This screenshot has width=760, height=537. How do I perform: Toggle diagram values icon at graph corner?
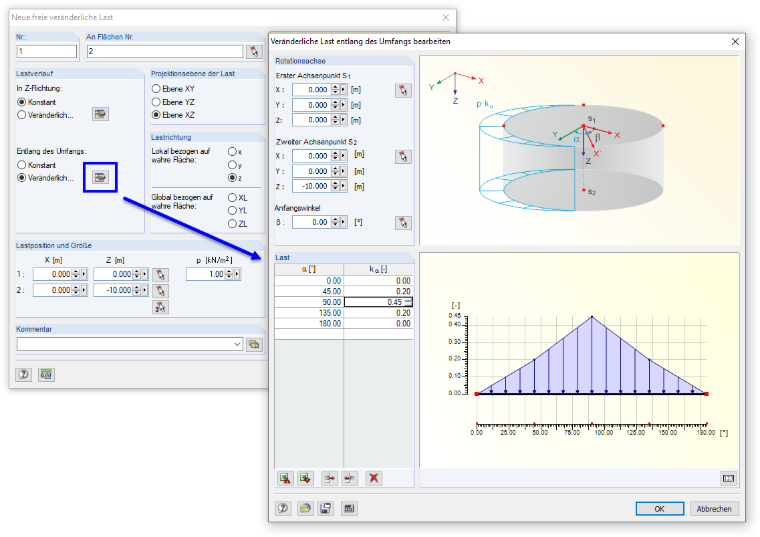click(x=728, y=478)
